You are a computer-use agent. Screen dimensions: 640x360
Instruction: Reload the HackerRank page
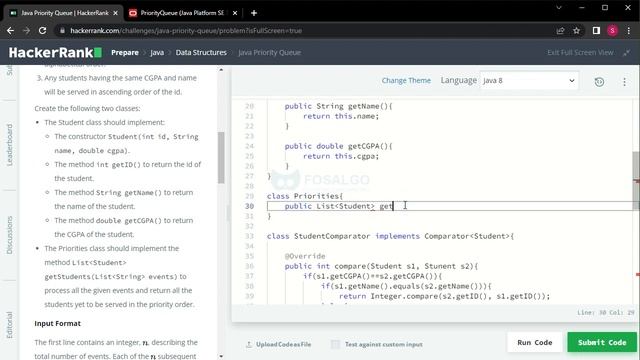pos(42,31)
